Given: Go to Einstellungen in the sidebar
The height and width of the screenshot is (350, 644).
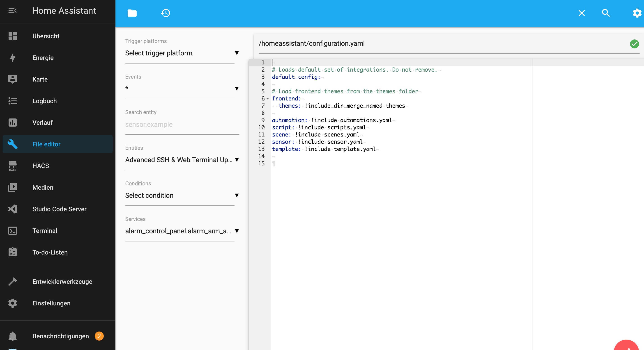Looking at the screenshot, I should click(x=51, y=303).
